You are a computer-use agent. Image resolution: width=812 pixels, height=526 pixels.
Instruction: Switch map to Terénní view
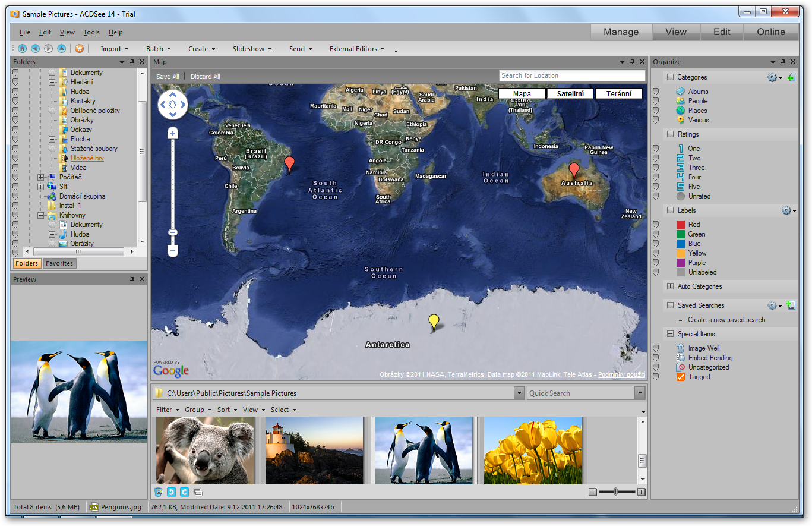coord(618,94)
